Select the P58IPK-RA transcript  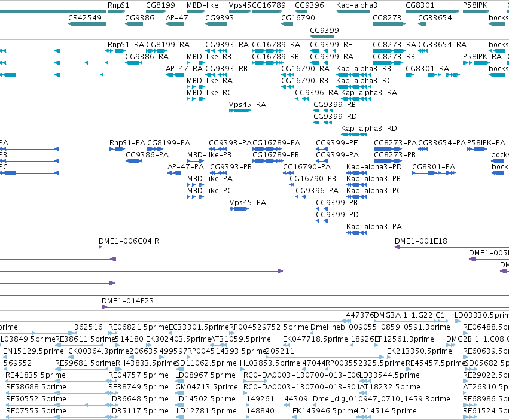click(x=476, y=63)
